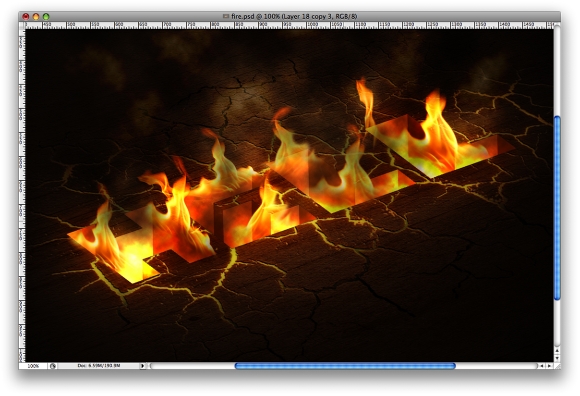Click the fire.psd document proxy icon in title

tap(226, 16)
